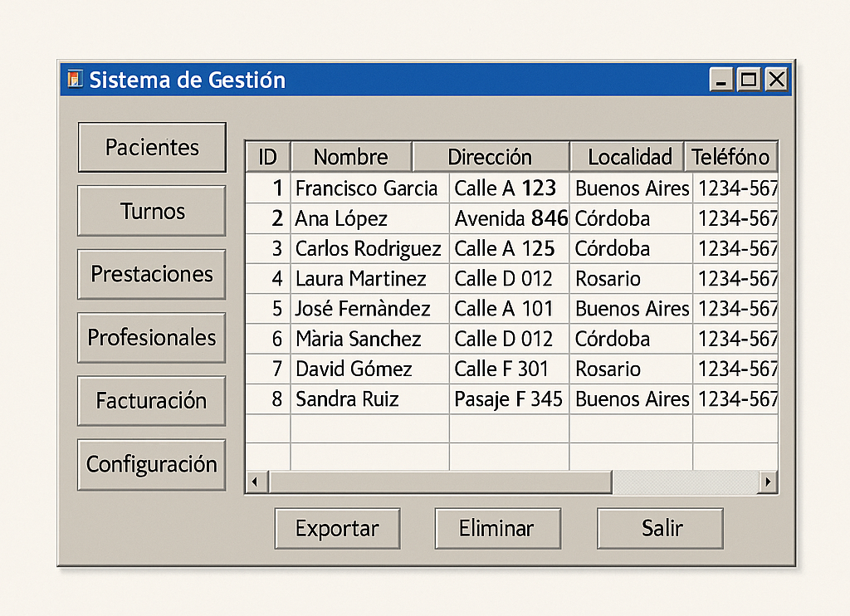Click the ID cell with value 4
Screen dimensions: 850x616
(x=268, y=279)
